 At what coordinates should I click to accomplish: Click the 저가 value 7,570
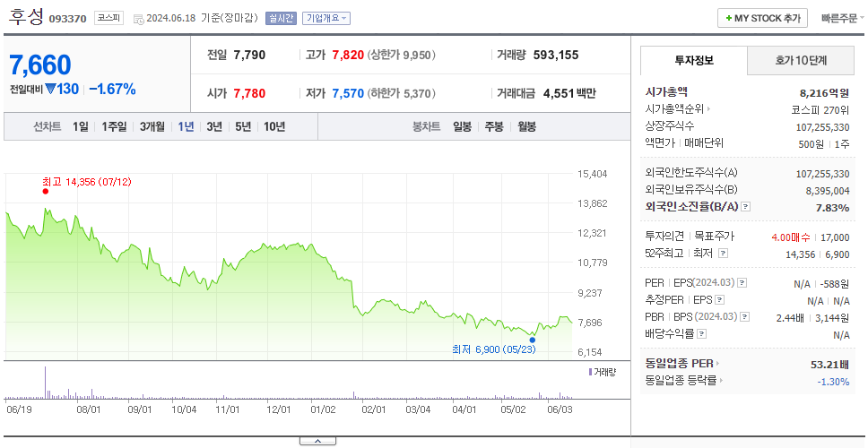pyautogui.click(x=348, y=93)
